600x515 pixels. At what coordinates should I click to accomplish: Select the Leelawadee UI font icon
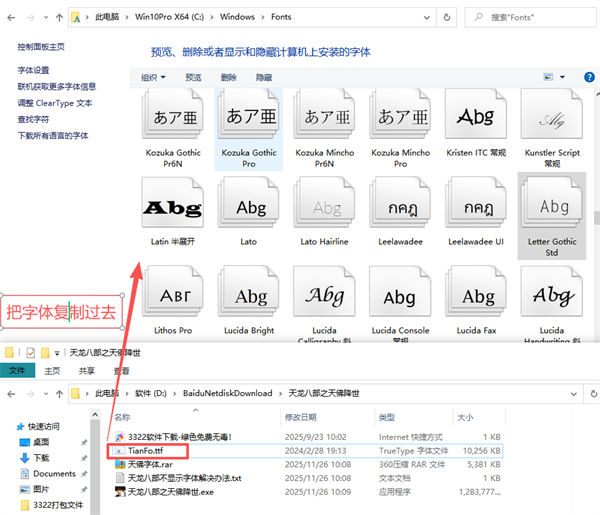point(476,203)
